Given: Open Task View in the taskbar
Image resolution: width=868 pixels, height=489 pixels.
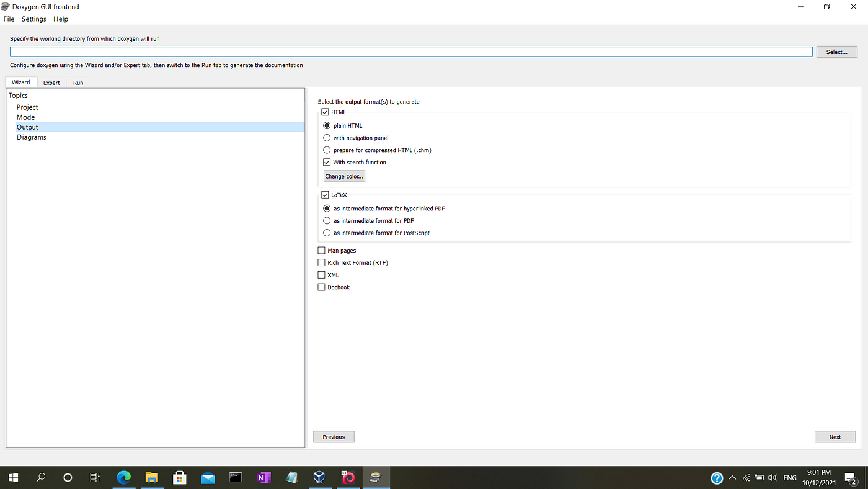Looking at the screenshot, I should coord(95,477).
